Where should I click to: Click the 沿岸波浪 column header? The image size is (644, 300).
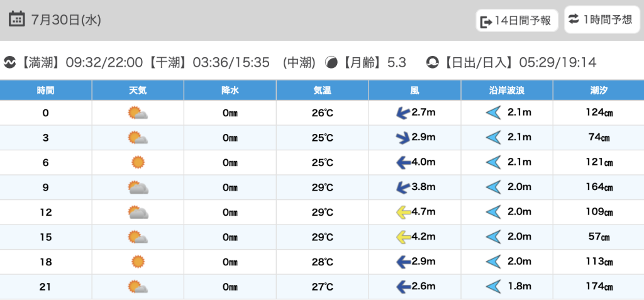point(507,91)
